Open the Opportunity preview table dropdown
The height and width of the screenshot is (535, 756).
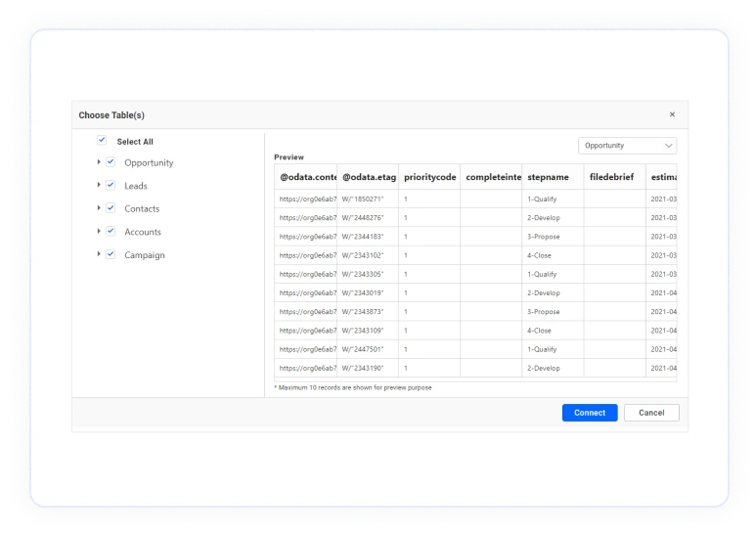pos(627,146)
